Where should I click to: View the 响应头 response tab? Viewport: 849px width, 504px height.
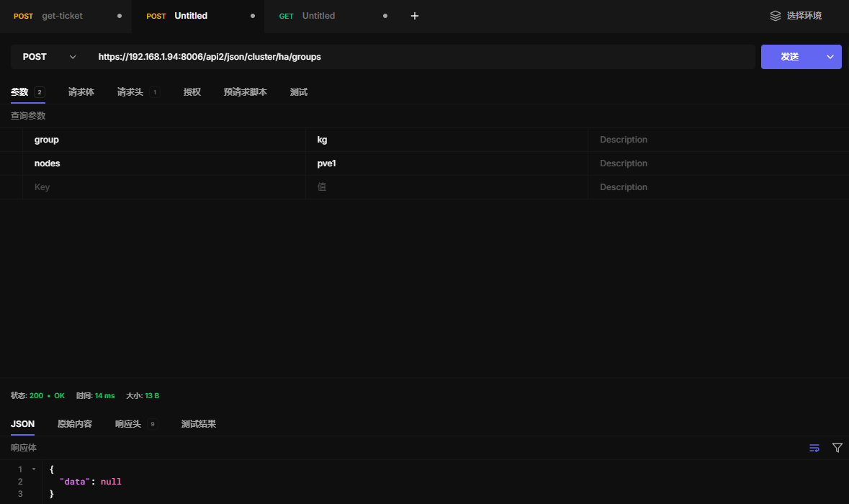tap(128, 424)
